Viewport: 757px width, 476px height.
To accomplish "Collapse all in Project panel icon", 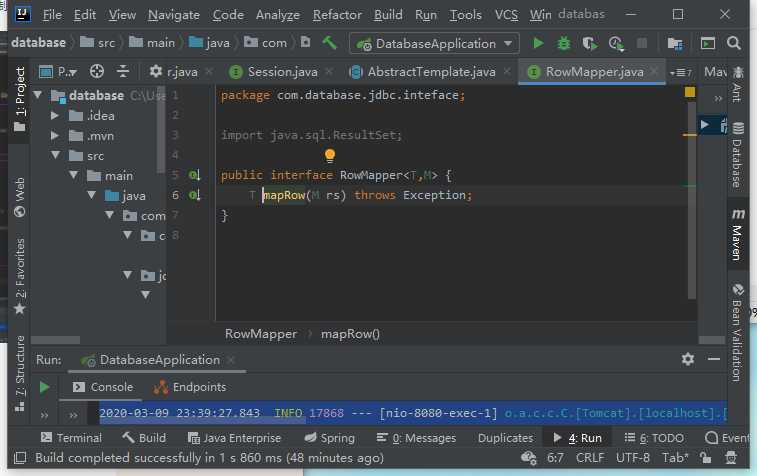I will pyautogui.click(x=123, y=71).
